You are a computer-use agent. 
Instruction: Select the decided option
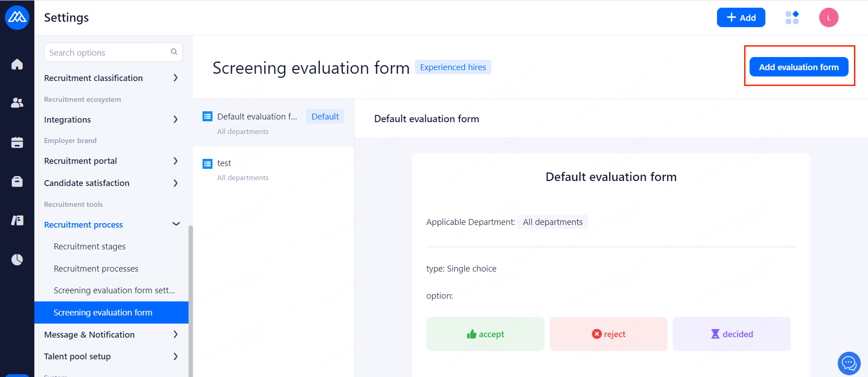[731, 334]
